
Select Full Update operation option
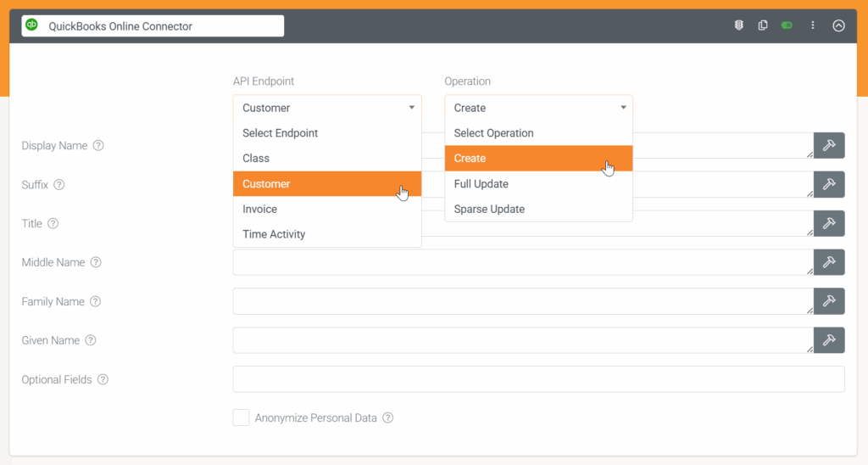coord(538,183)
